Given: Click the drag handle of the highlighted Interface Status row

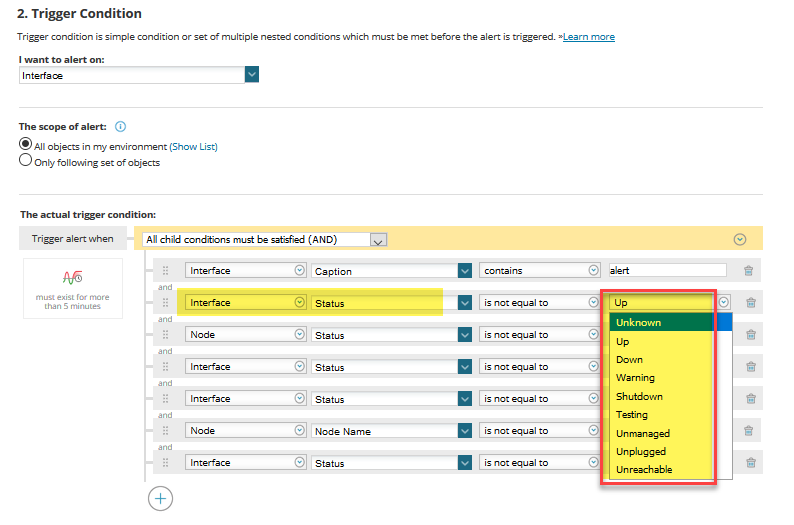Looking at the screenshot, I should point(165,303).
